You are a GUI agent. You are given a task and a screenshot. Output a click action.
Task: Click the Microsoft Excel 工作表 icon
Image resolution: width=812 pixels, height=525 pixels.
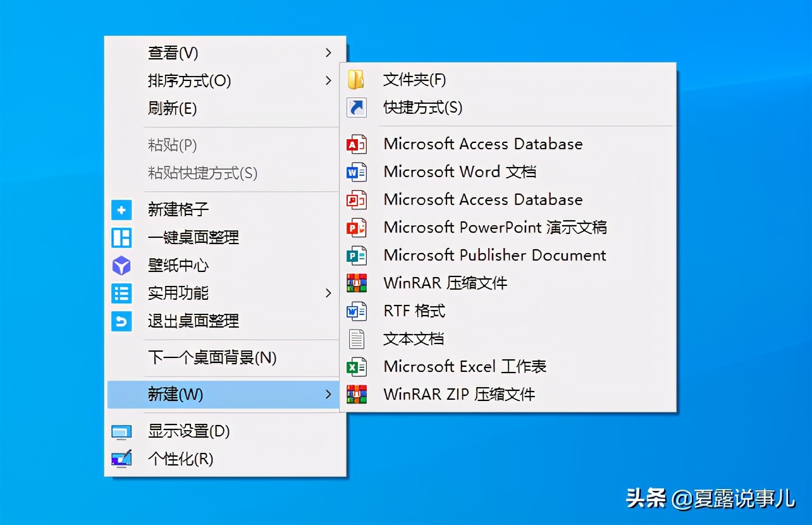tap(356, 366)
